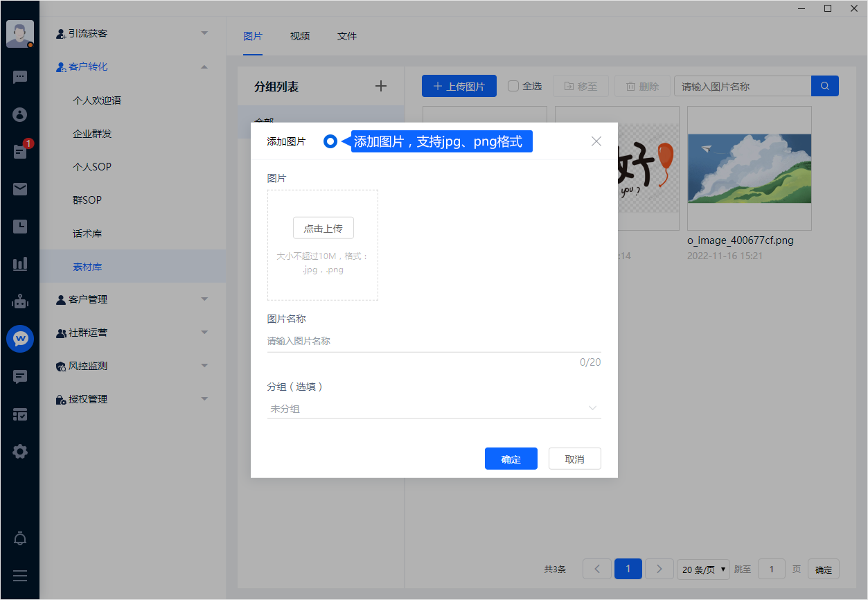Screen dimensions: 868x600
Task: Select 话术库 in the left menu
Action: tap(87, 233)
